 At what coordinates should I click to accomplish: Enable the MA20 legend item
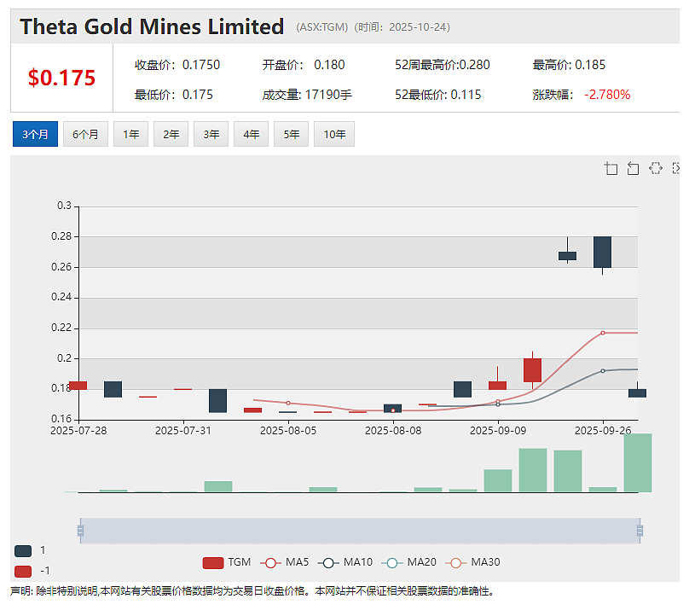pos(408,562)
